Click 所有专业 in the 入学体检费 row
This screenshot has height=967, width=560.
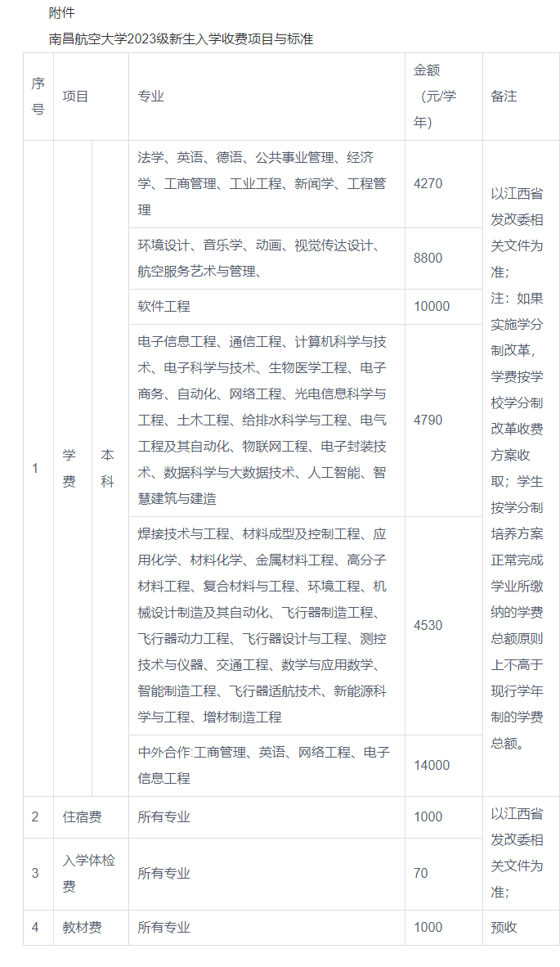pos(267,874)
